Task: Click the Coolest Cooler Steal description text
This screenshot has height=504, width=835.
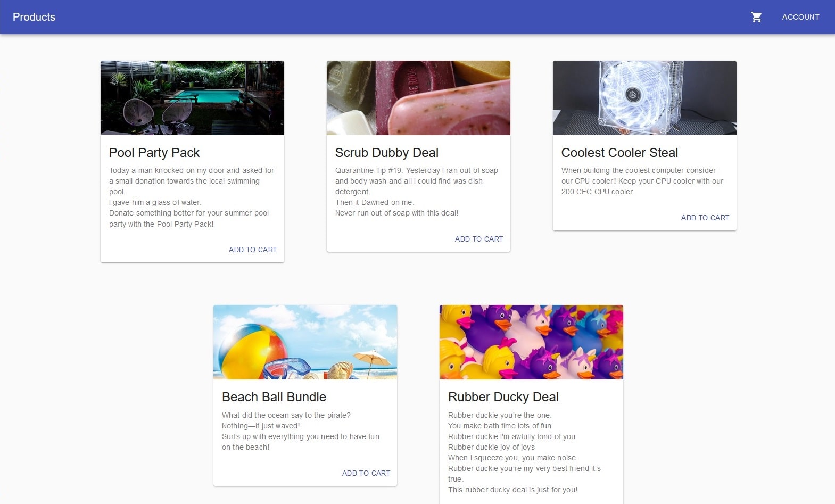Action: [642, 181]
